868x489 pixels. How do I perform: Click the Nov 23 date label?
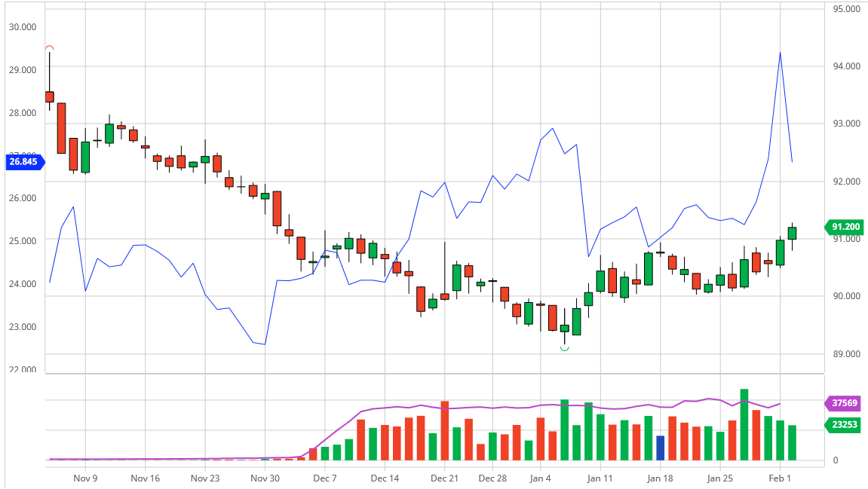205,478
